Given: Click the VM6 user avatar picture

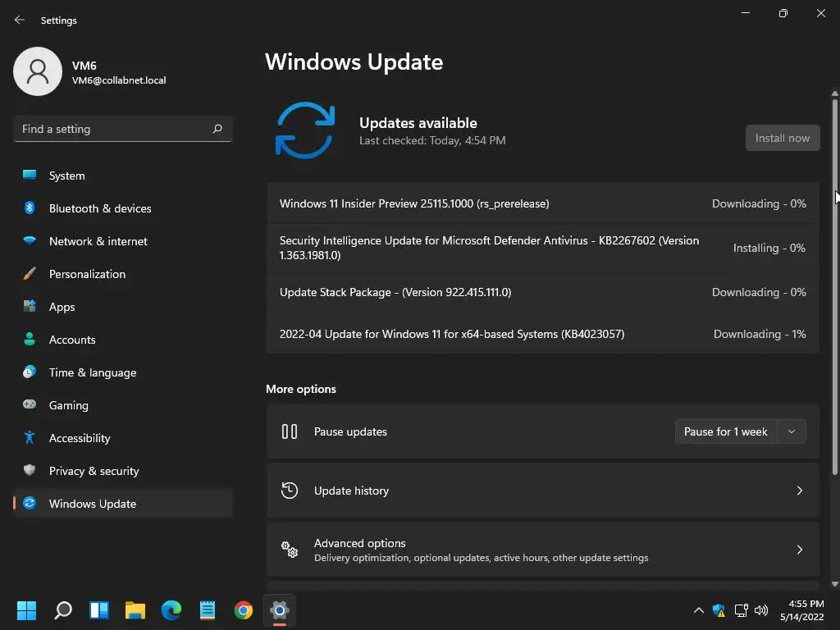Looking at the screenshot, I should [x=38, y=71].
